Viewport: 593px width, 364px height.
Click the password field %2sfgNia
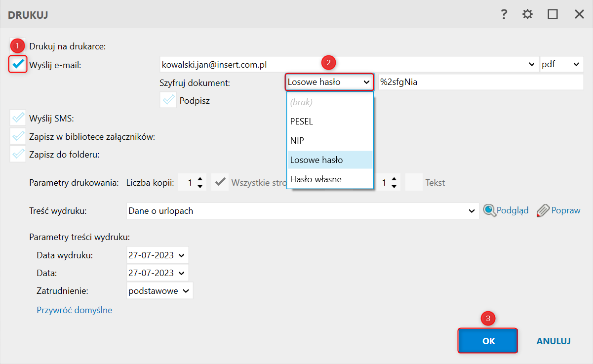click(x=480, y=82)
